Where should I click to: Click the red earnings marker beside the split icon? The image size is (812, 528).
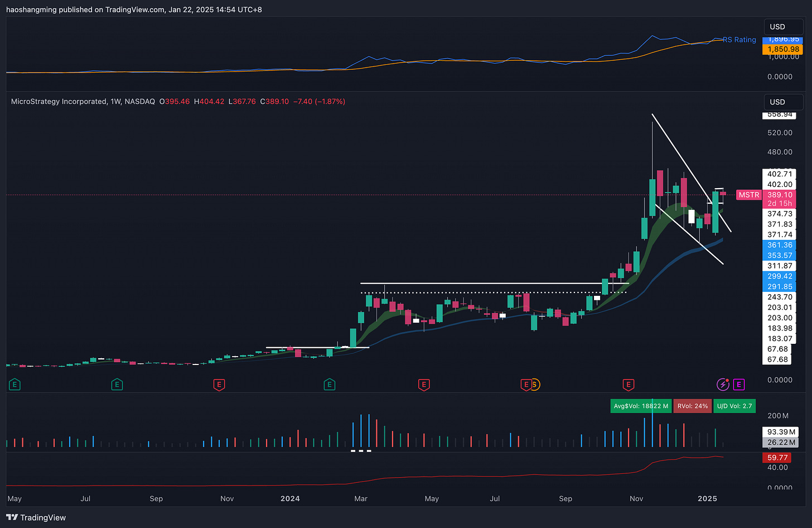(525, 384)
